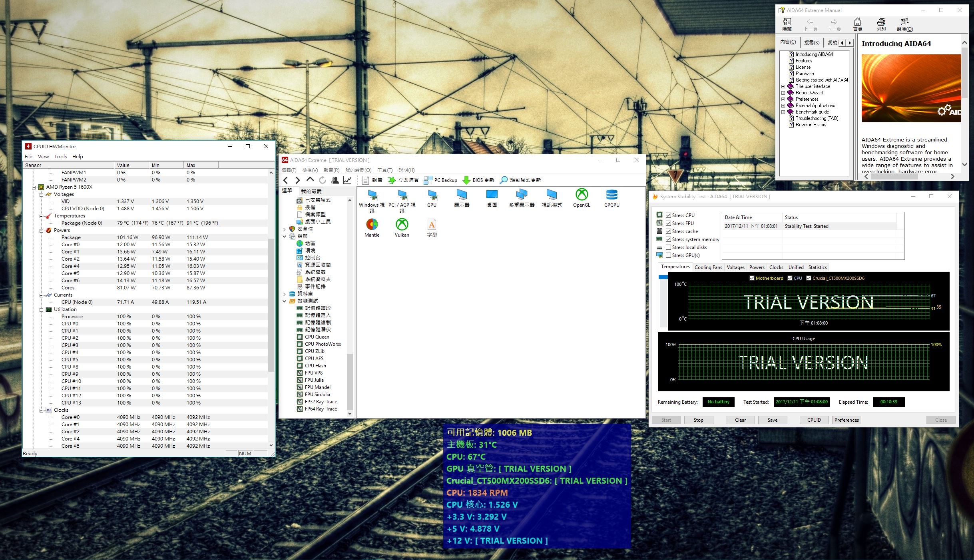Viewport: 974px width, 560px height.
Task: Toggle the Stress FPU checkbox
Action: coord(668,223)
